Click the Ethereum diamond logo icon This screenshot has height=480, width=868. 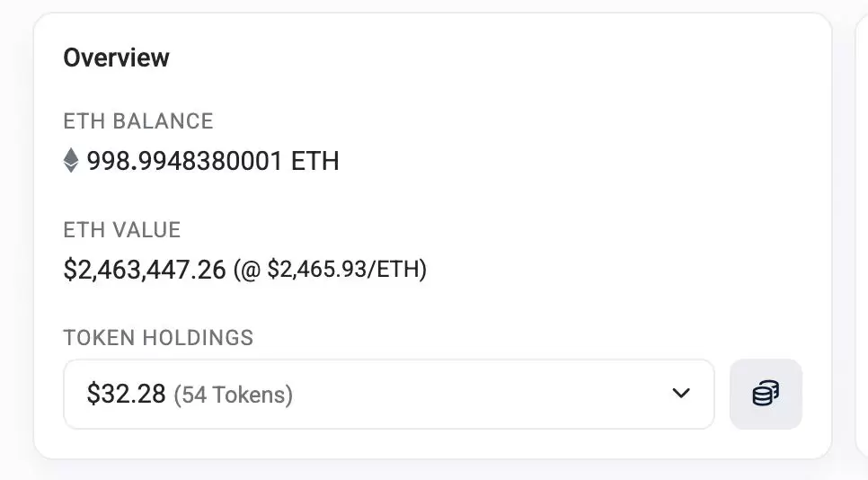71,161
